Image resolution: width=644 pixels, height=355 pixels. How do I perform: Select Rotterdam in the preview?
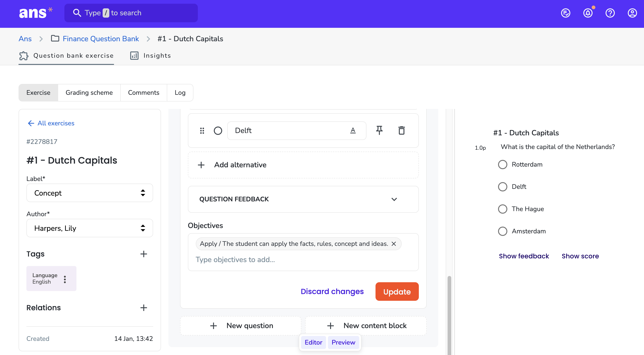click(x=502, y=165)
